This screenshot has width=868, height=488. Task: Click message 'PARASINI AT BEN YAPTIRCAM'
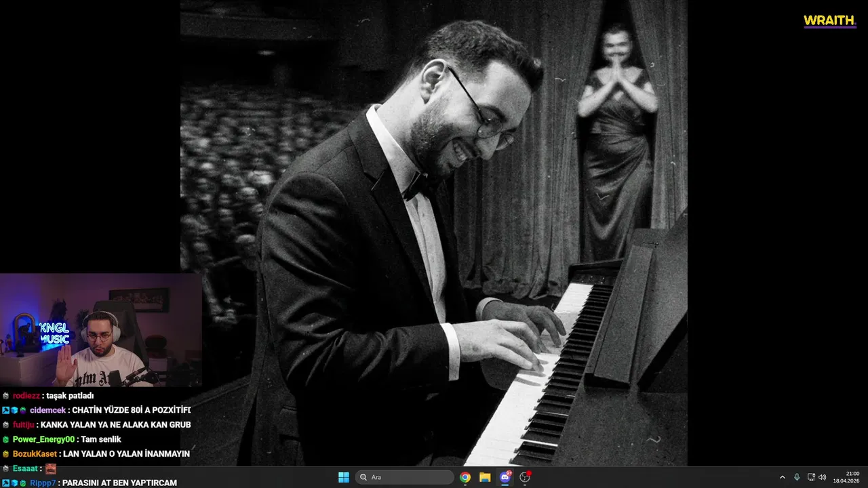coord(119,483)
